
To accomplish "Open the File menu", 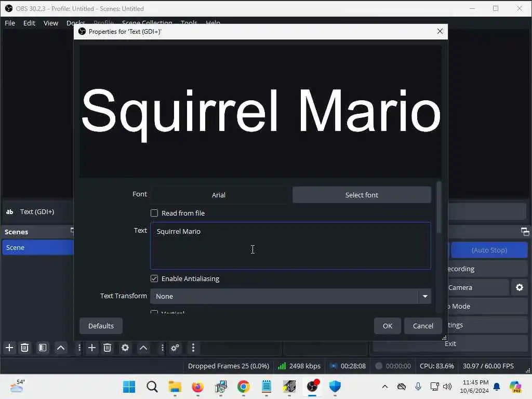I will click(x=10, y=23).
